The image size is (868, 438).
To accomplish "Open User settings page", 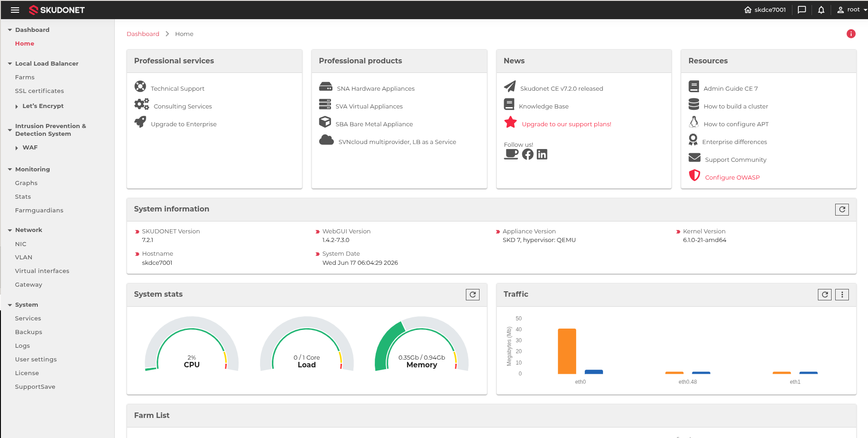I will point(36,359).
